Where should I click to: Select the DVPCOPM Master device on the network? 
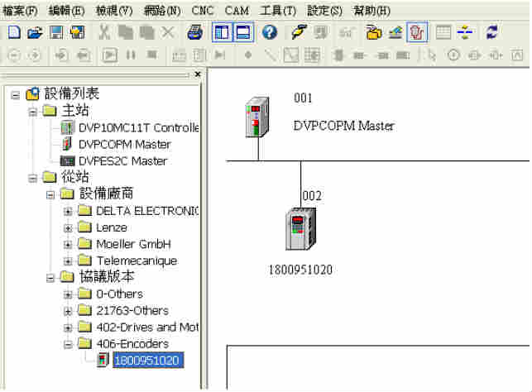point(258,117)
